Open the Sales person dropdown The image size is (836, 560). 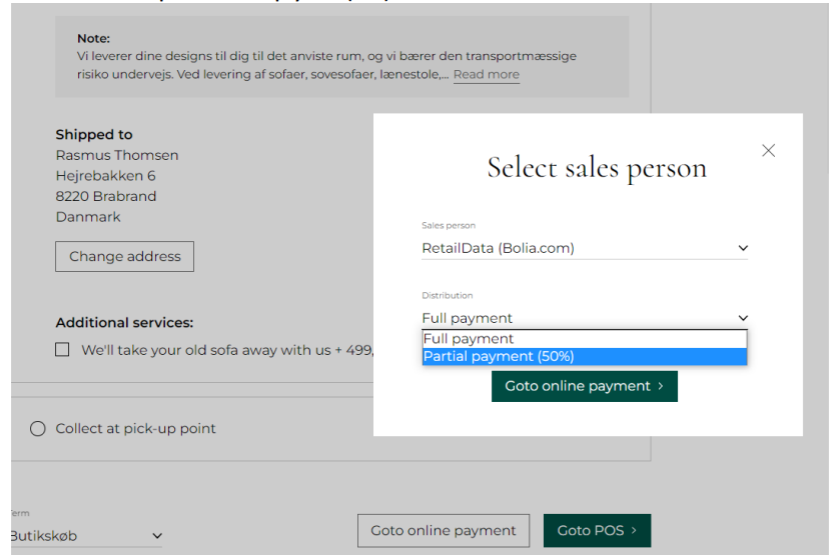(x=583, y=248)
